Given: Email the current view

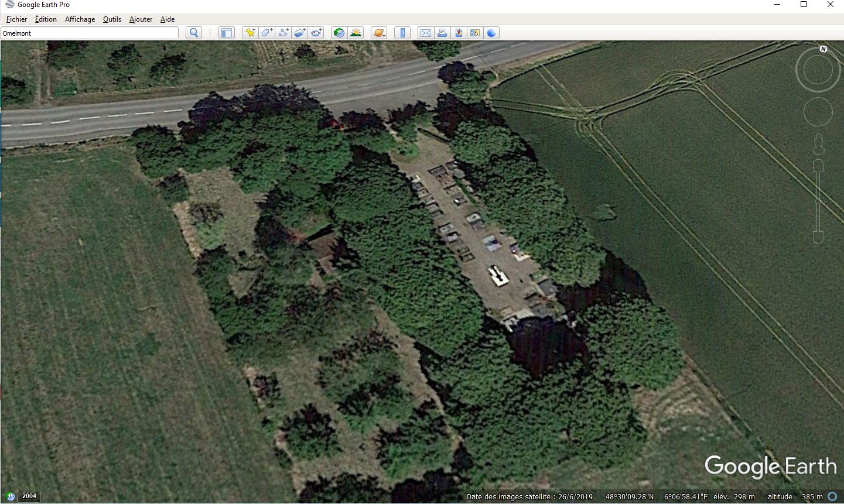Looking at the screenshot, I should click(426, 33).
